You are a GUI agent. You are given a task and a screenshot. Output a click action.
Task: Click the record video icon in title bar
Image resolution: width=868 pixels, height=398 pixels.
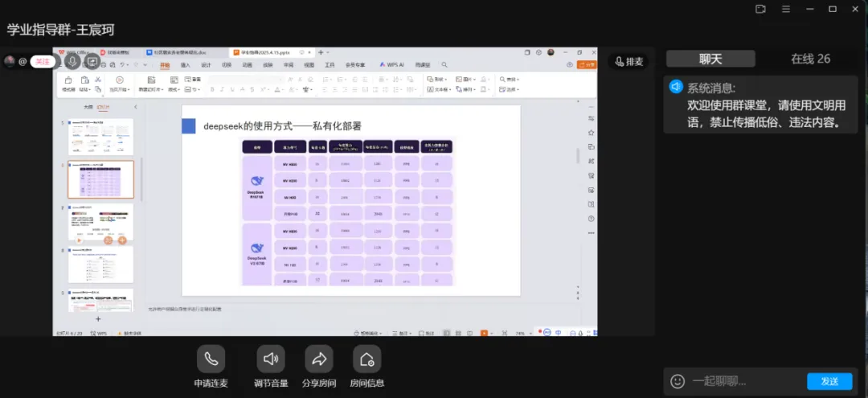coord(760,9)
